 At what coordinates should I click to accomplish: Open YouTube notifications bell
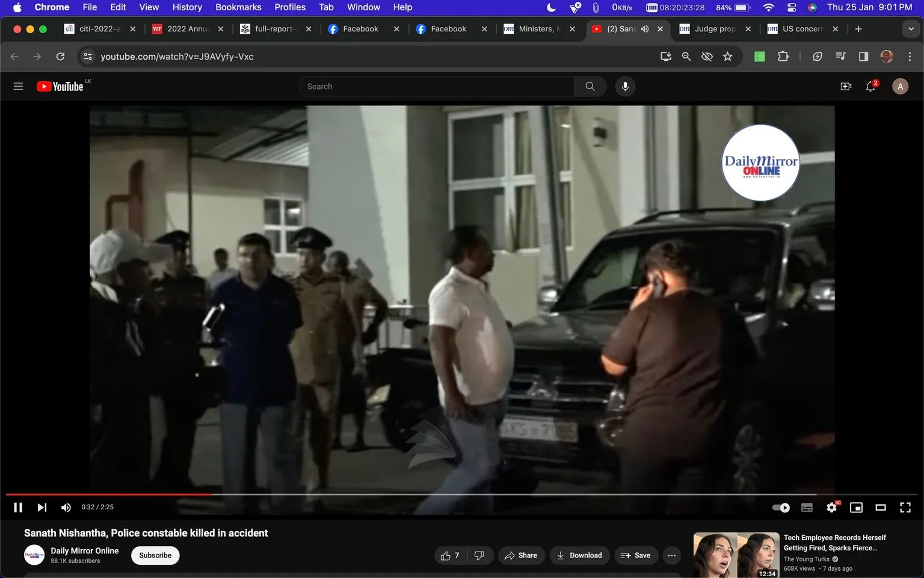pos(870,86)
